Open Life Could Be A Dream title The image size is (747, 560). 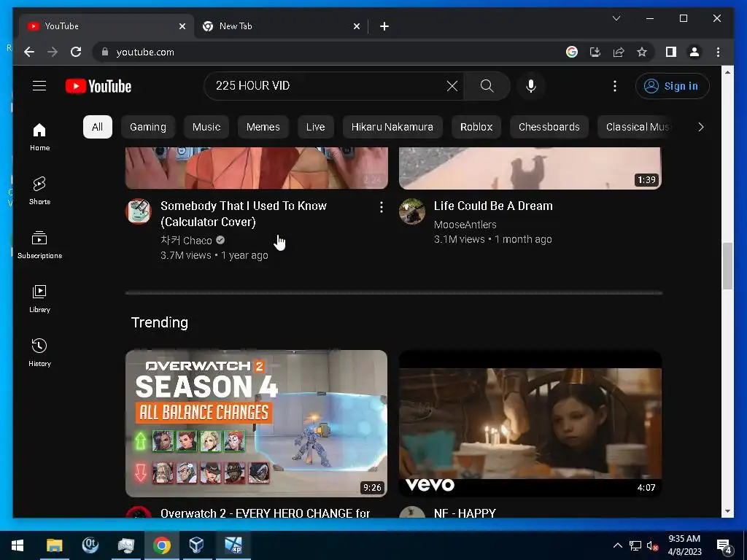(x=493, y=206)
